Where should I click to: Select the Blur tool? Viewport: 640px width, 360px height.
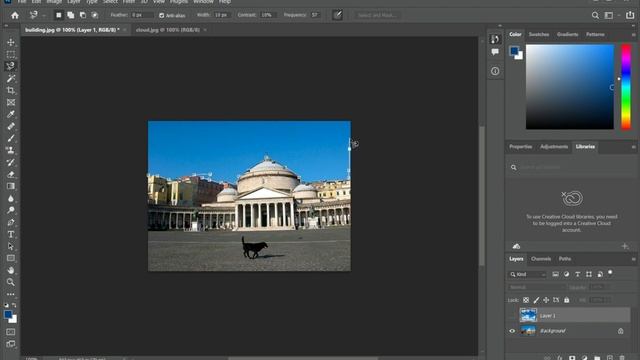(x=11, y=198)
